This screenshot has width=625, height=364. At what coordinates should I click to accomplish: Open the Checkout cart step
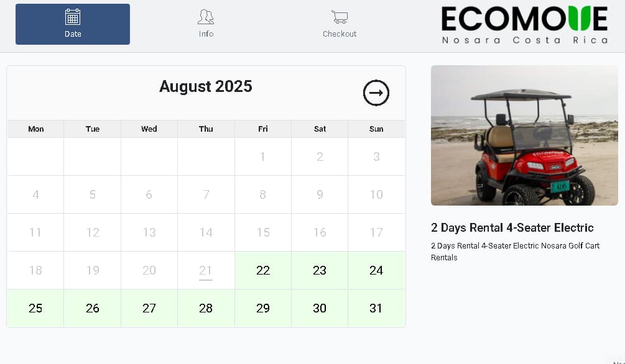click(340, 24)
